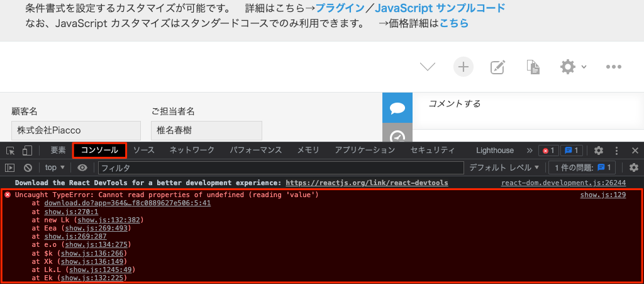644x284 pixels.
Task: Toggle the live expression eye icon
Action: (x=82, y=168)
